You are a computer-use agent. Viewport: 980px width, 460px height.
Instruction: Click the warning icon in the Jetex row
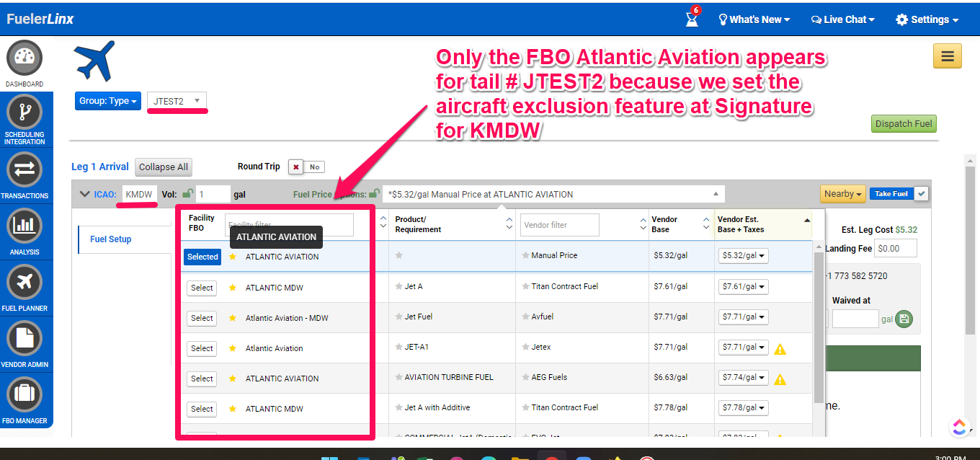point(780,349)
